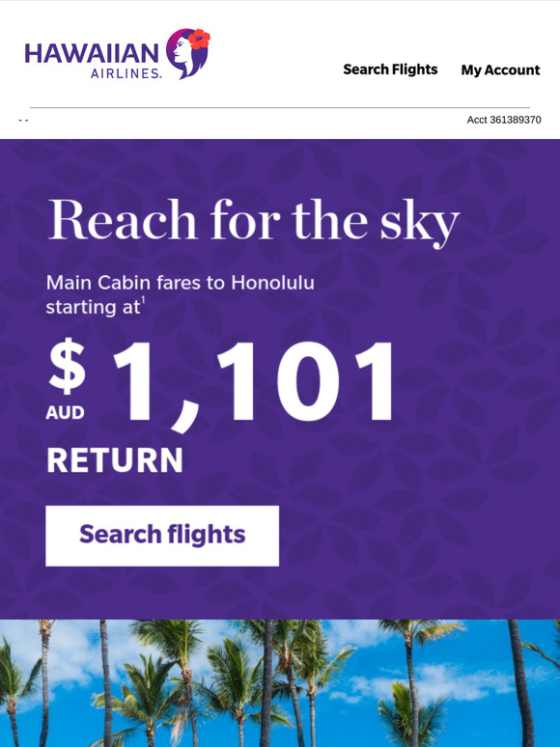Click the starting at text line

pyautogui.click(x=93, y=307)
